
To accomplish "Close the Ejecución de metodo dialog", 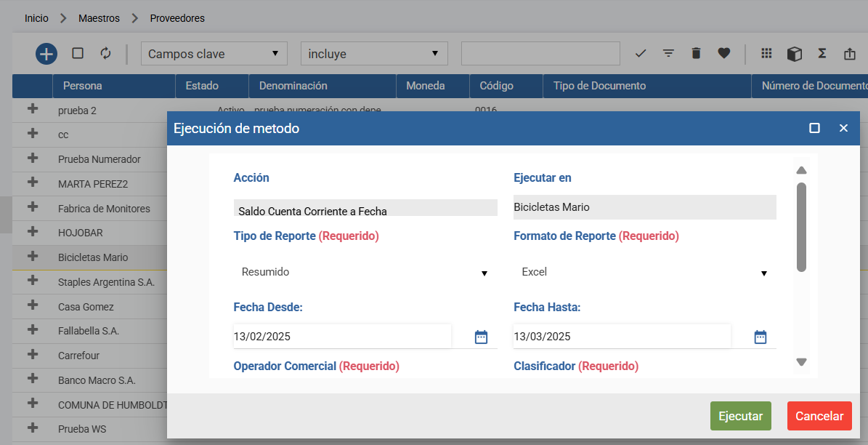I will coord(843,128).
